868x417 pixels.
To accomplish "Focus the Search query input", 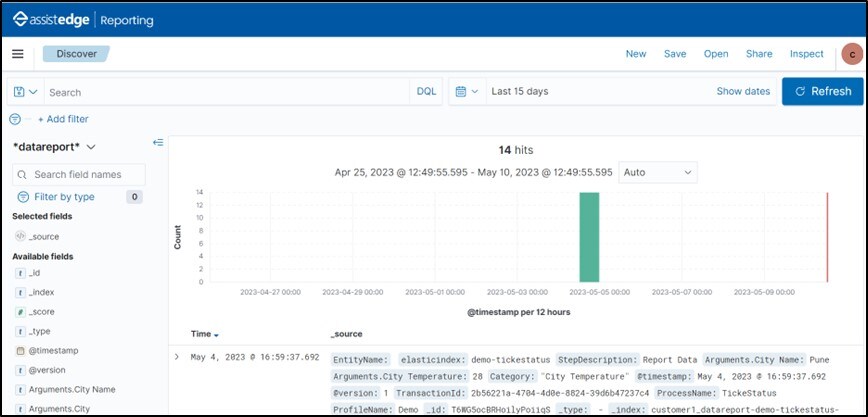I will point(227,92).
